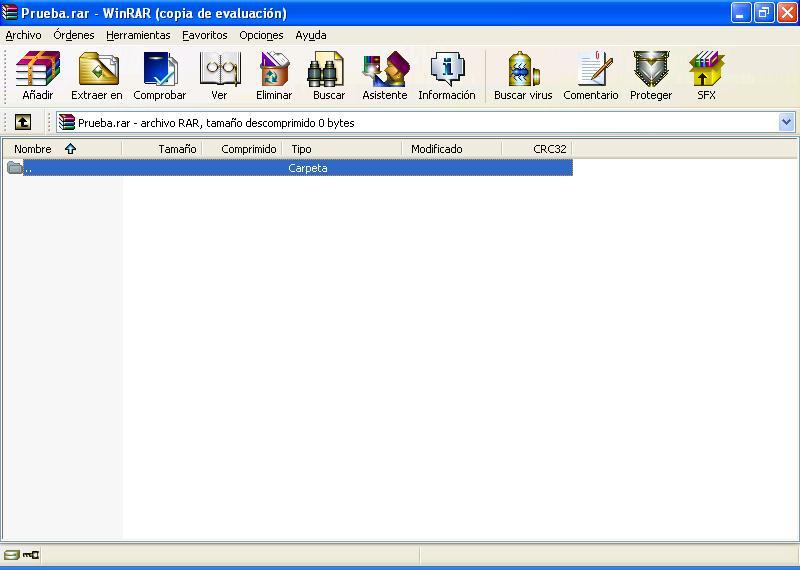Close the WinRAR window

coord(787,13)
